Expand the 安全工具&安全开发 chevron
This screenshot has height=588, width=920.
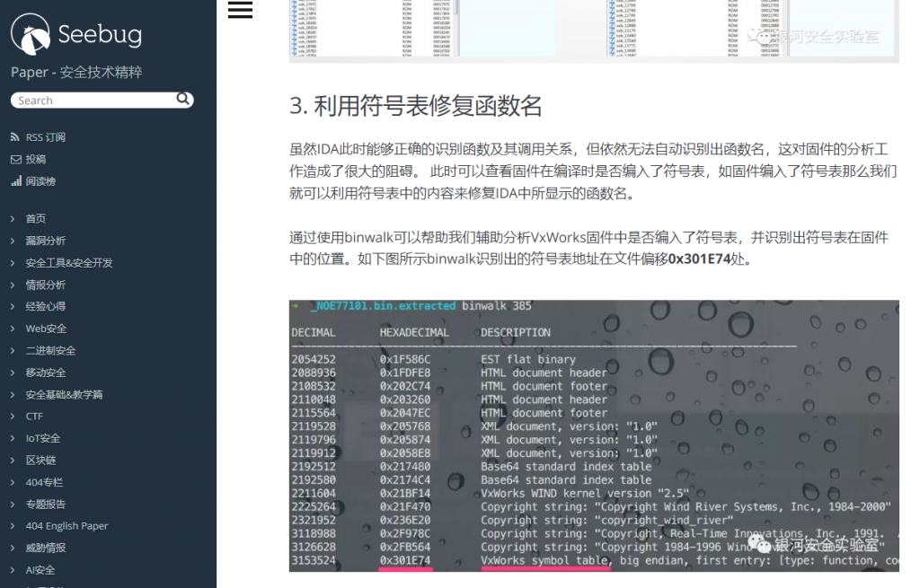13,263
